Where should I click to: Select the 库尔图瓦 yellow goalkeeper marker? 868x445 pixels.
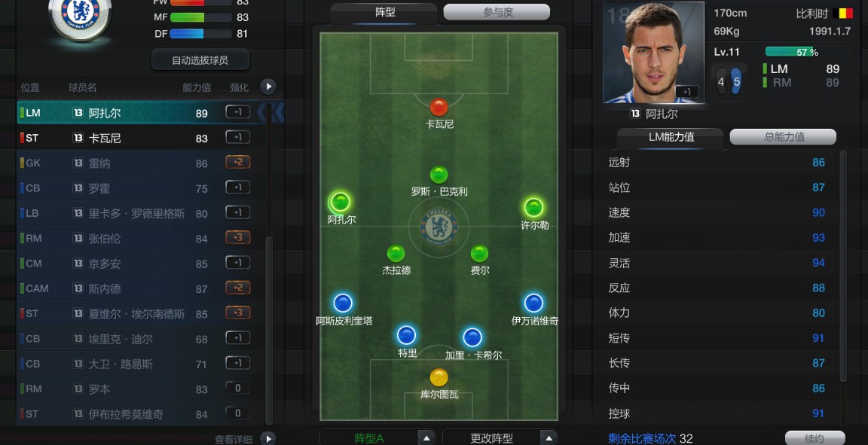439,377
